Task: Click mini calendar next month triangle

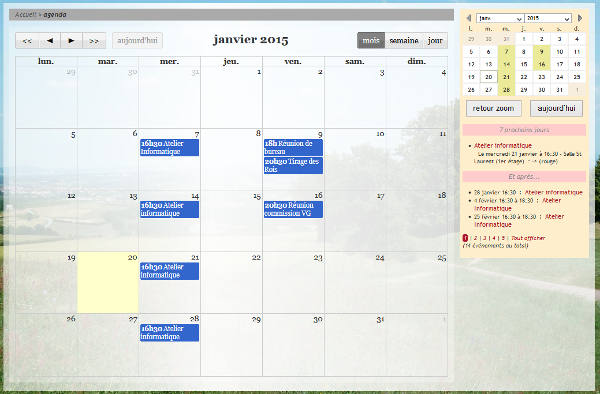Action: coord(580,18)
